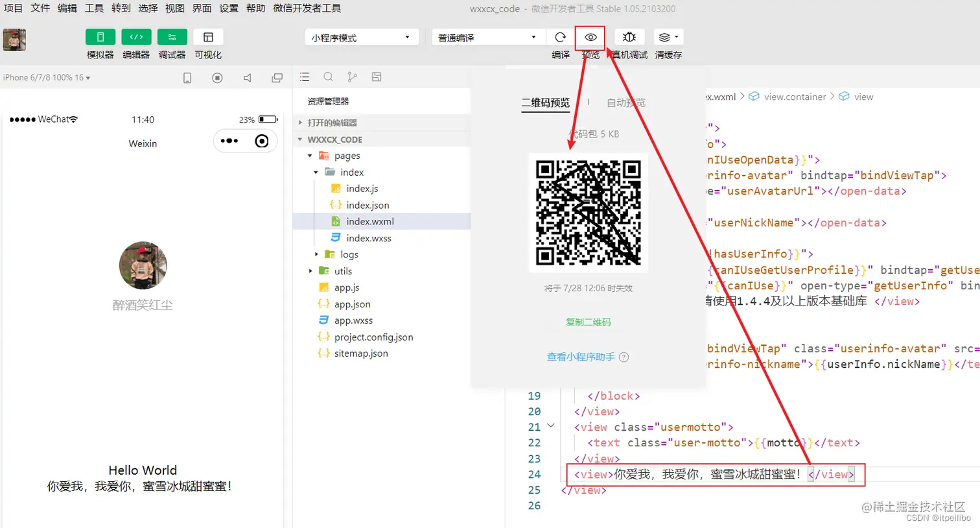Click the detach simulator window icon

(277, 78)
